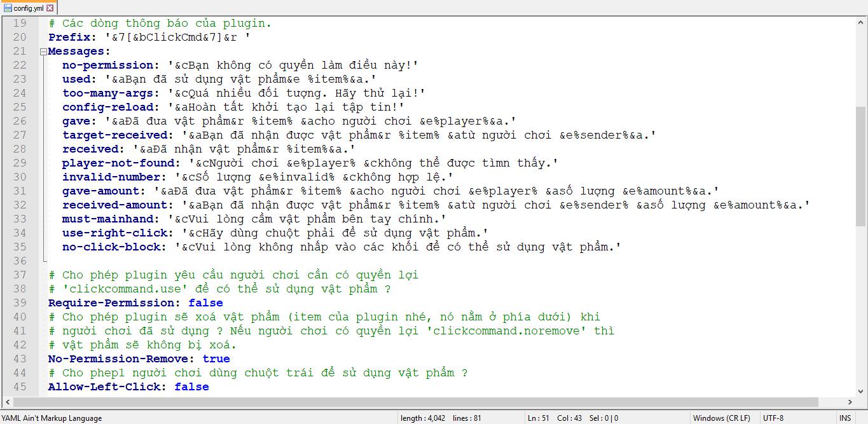
Task: Click the horizontal scrollbar thumb
Action: click(x=416, y=402)
